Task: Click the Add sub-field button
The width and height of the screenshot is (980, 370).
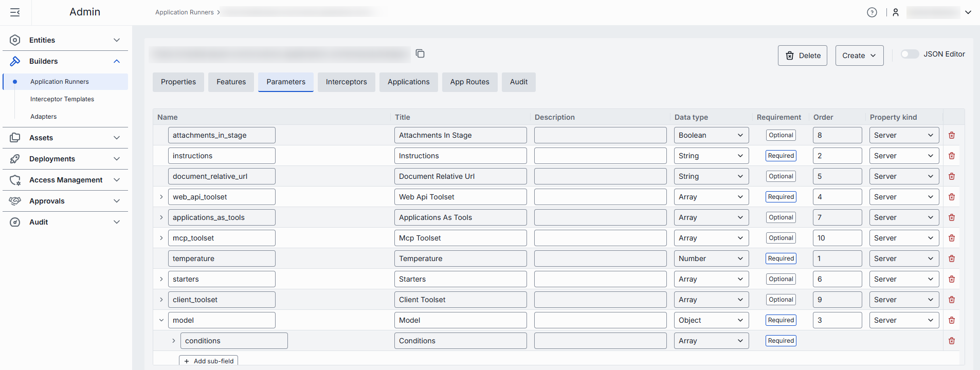Action: coord(209,361)
